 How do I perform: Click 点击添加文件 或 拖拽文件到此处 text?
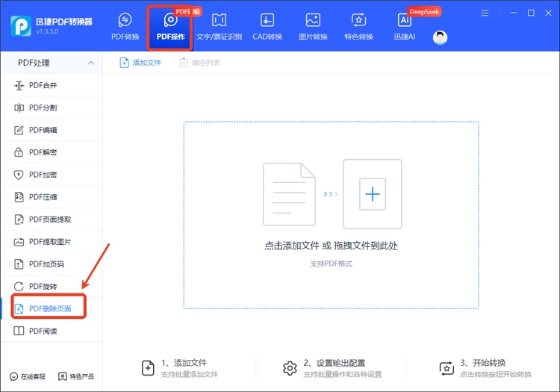click(331, 246)
